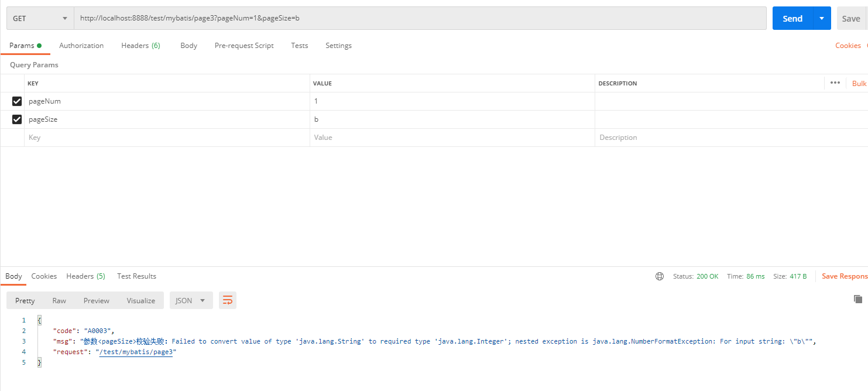
Task: Select the request Body tab
Action: tap(188, 46)
